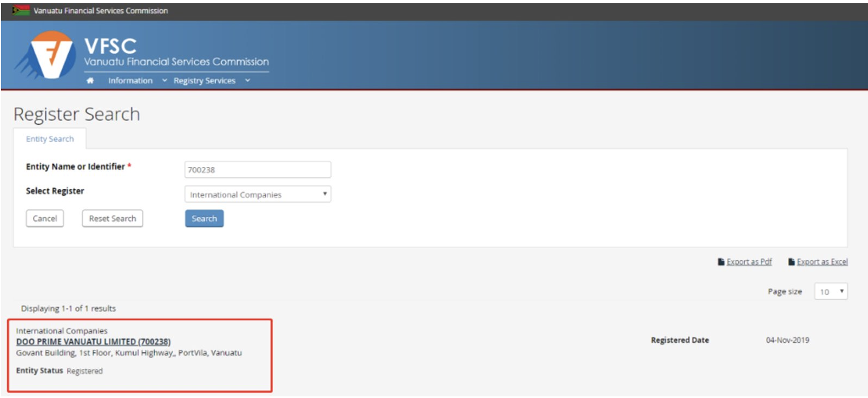Click the Export as Pdf file icon
Screen dimensions: 868x398
721,262
